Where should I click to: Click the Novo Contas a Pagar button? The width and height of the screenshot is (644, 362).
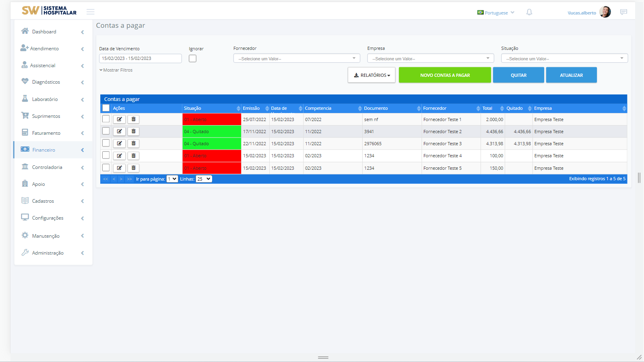[x=445, y=75]
